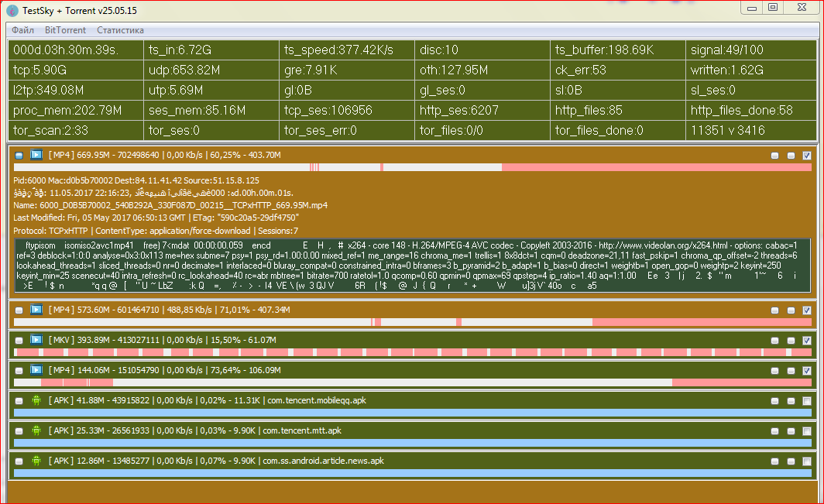
Task: Click the TestSky app icon in the title bar
Action: pyautogui.click(x=11, y=9)
